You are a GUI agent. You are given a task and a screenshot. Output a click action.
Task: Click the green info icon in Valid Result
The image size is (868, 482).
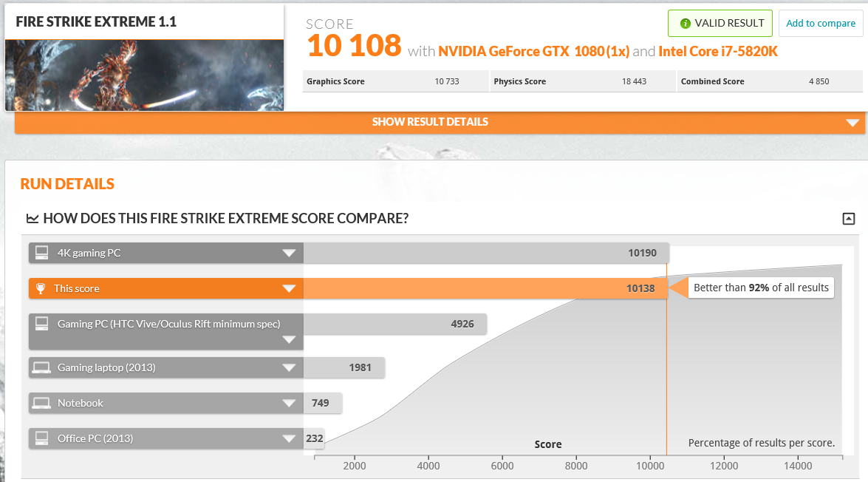tap(686, 23)
